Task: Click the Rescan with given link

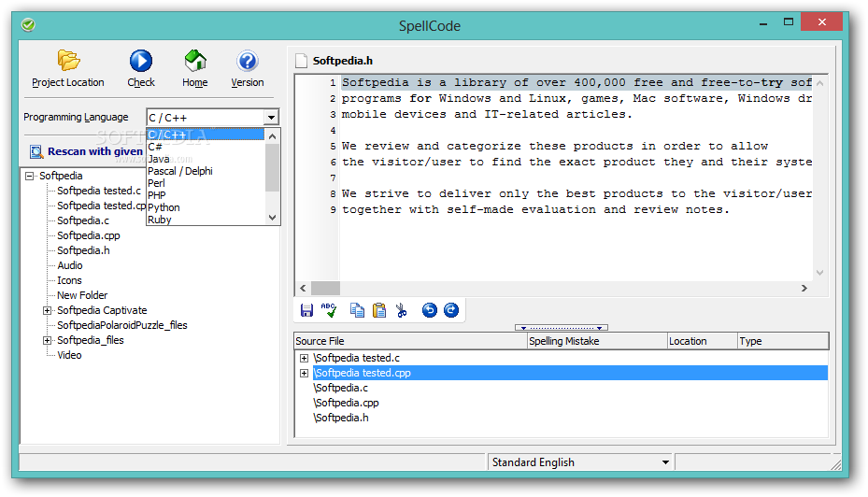Action: 95,151
